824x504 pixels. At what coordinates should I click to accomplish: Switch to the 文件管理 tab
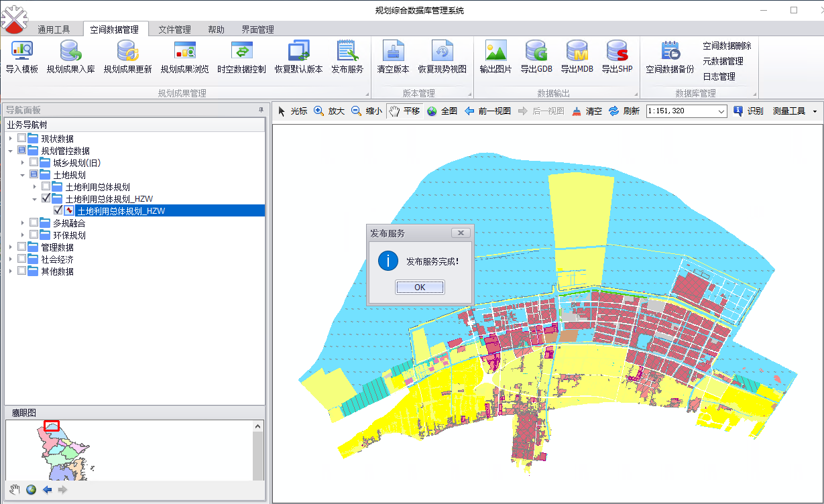[x=174, y=29]
